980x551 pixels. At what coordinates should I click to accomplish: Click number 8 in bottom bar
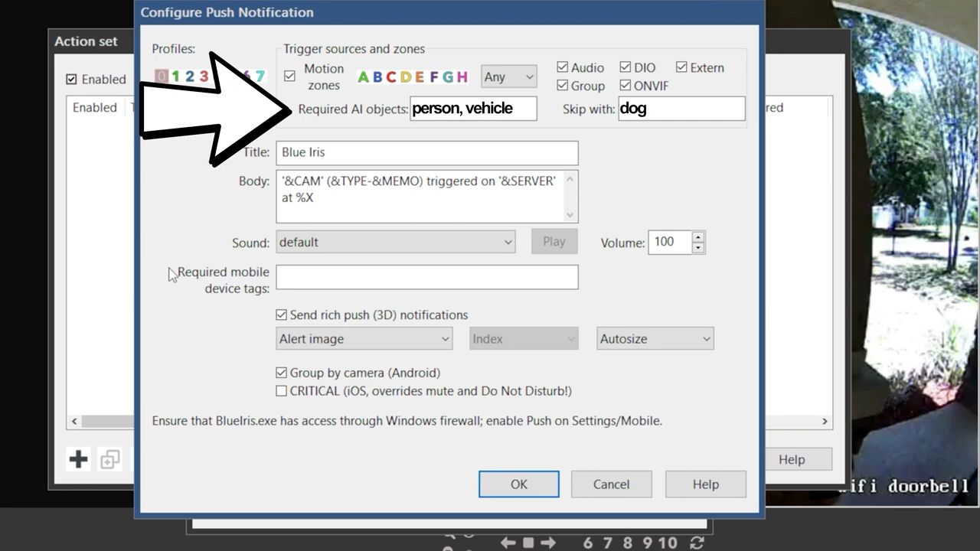pos(628,543)
